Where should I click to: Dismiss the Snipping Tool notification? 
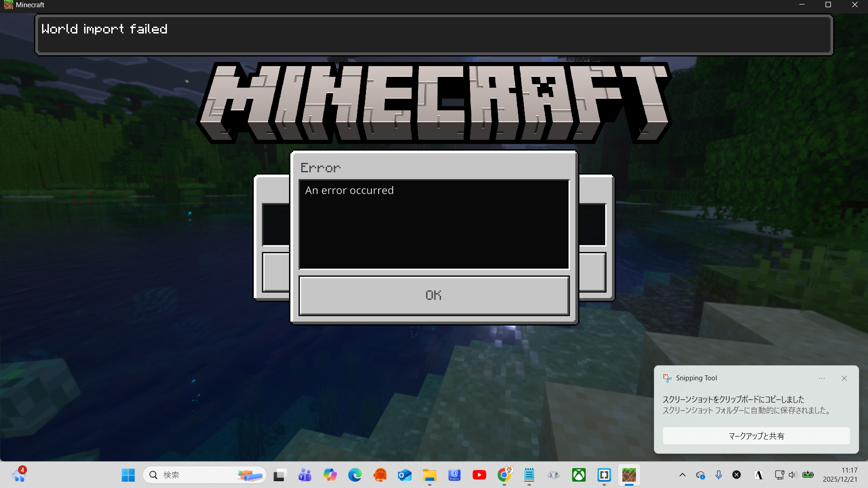coord(844,378)
